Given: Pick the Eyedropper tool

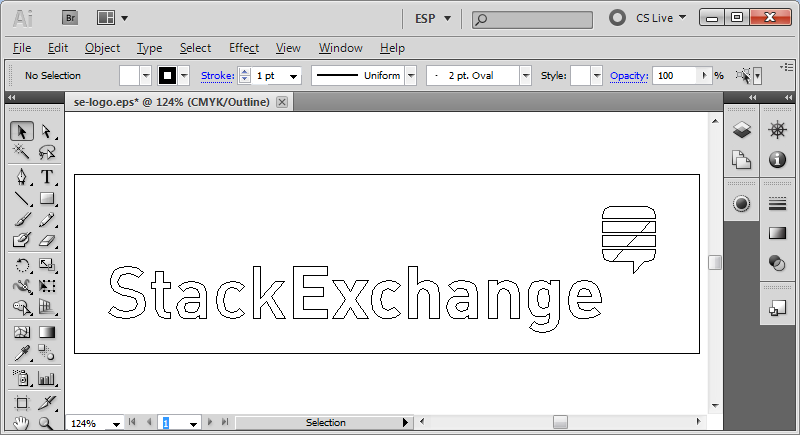Looking at the screenshot, I should (21, 352).
